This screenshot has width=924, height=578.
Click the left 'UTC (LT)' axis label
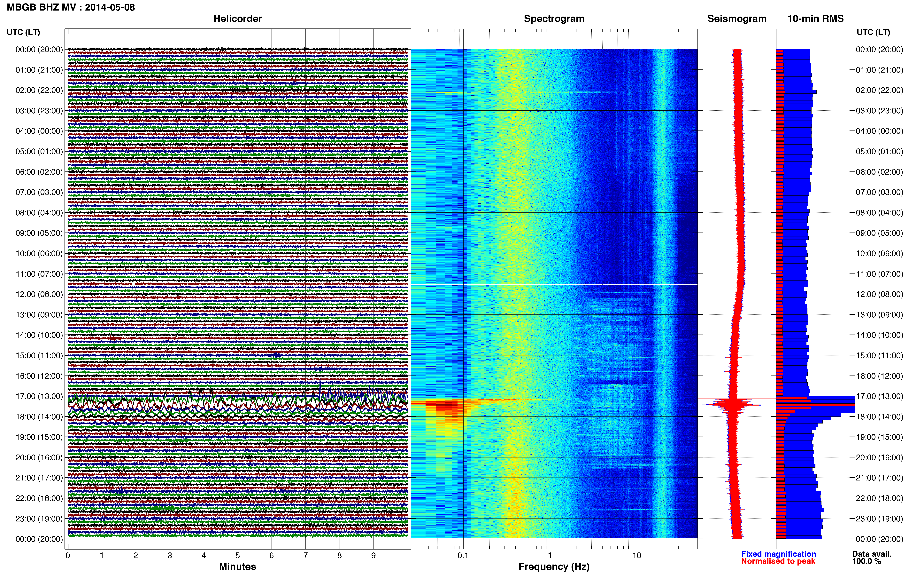point(23,32)
